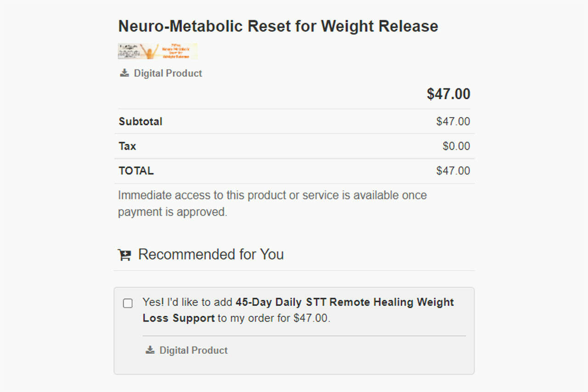Click the cart icon beside Recommended for You

pyautogui.click(x=124, y=255)
